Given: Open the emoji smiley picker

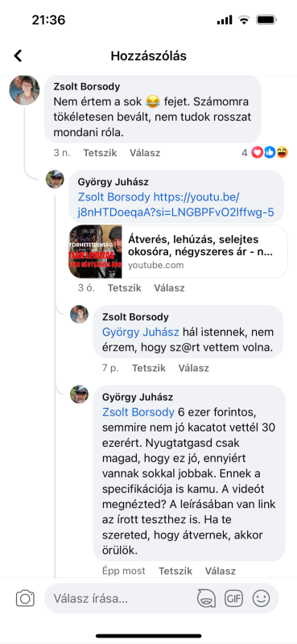Looking at the screenshot, I should point(262,598).
